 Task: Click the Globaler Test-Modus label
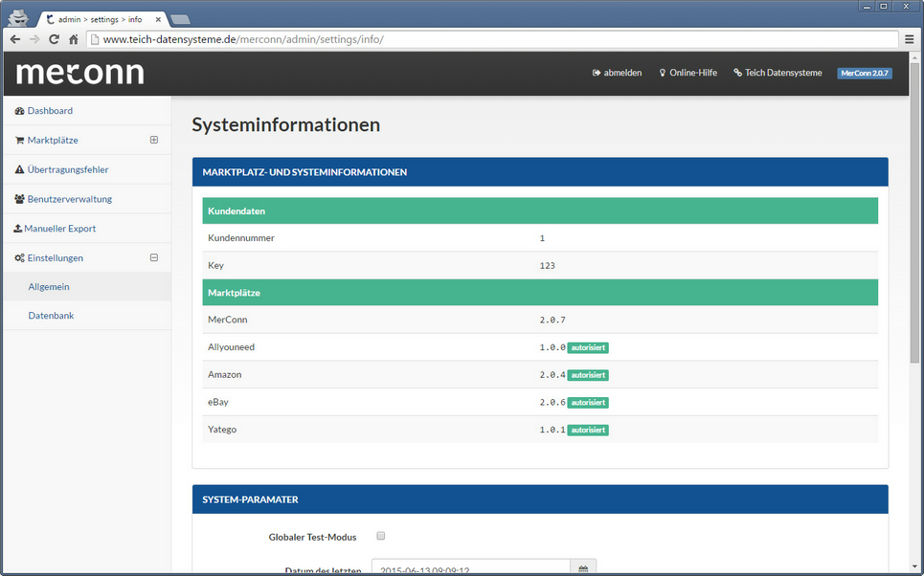312,537
